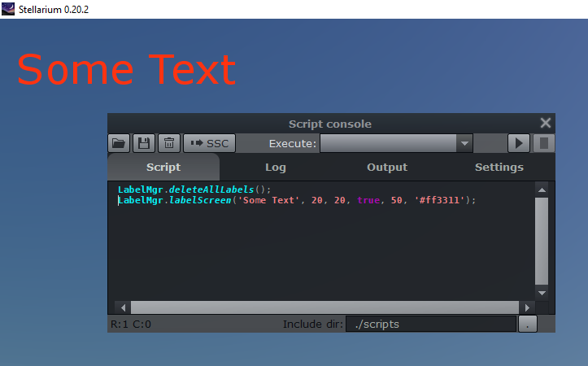Screen dimensions: 588x366
Task: Switch to the Log tab
Action: click(x=276, y=168)
